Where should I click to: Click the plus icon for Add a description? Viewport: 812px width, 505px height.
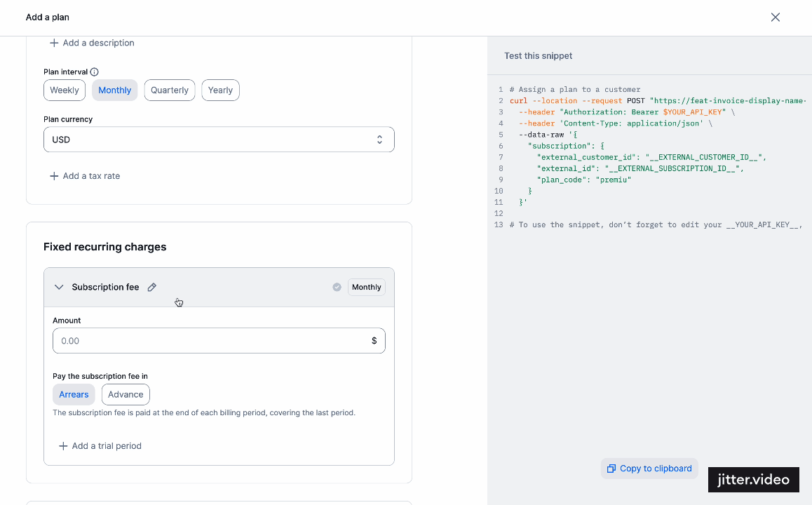coord(54,43)
